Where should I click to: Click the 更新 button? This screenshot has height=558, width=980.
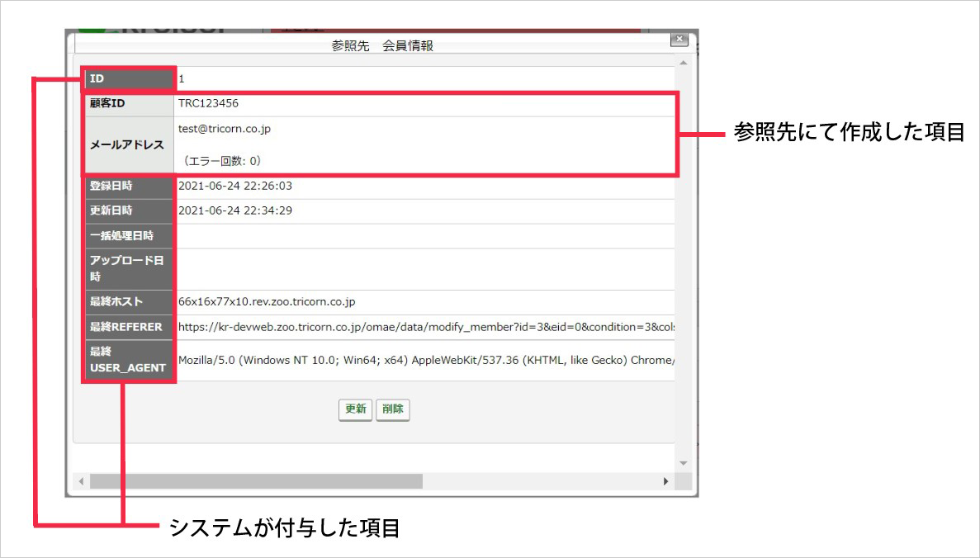tap(355, 410)
